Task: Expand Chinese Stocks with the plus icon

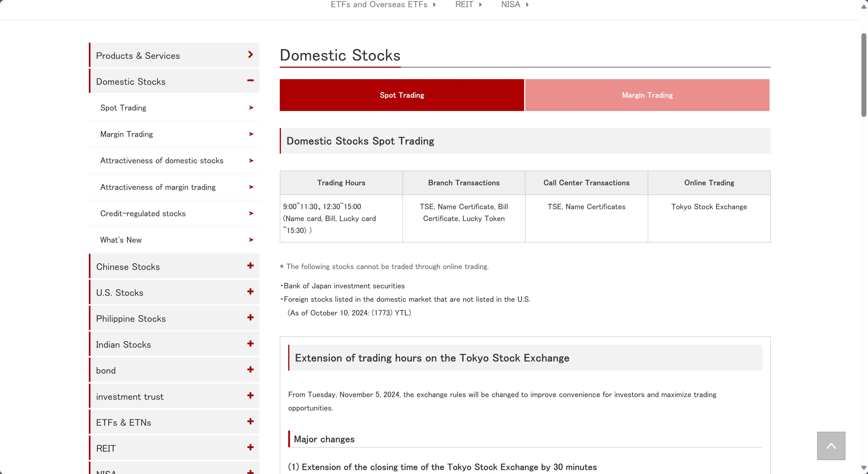Action: click(x=250, y=266)
